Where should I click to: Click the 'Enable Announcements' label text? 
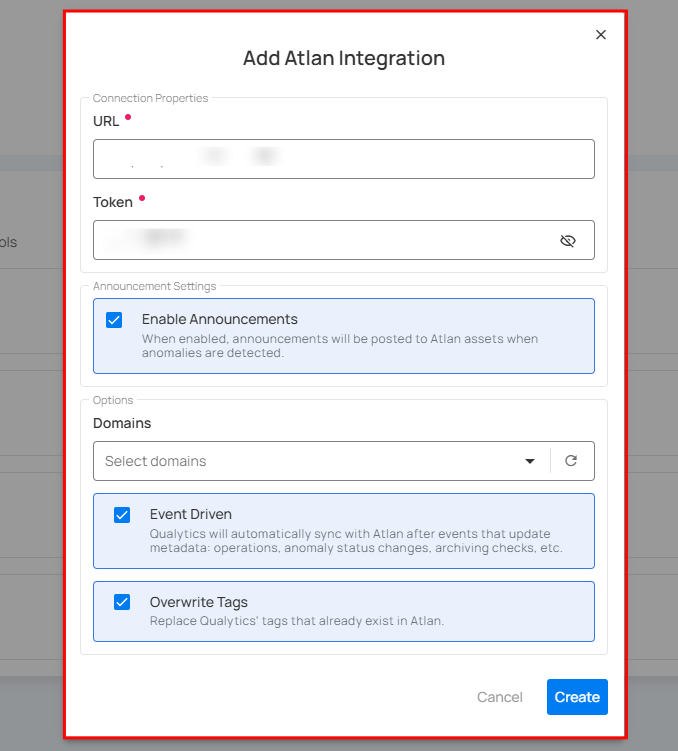pyautogui.click(x=219, y=319)
